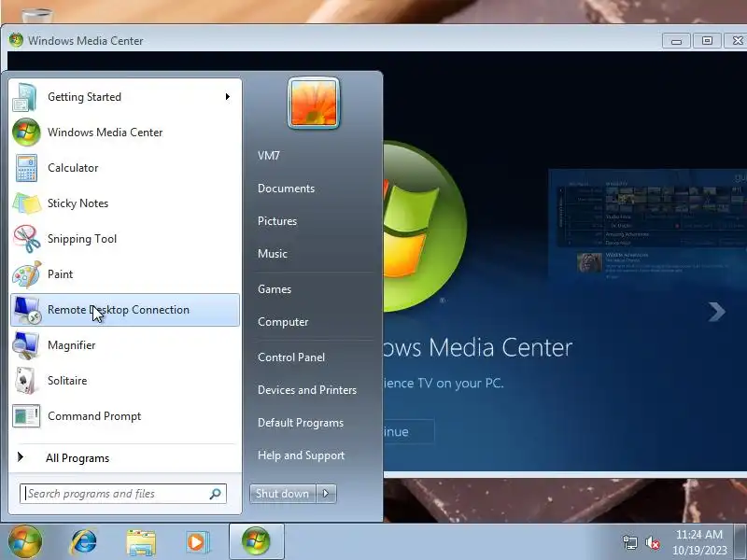Click the Show desktop strip

click(740, 541)
